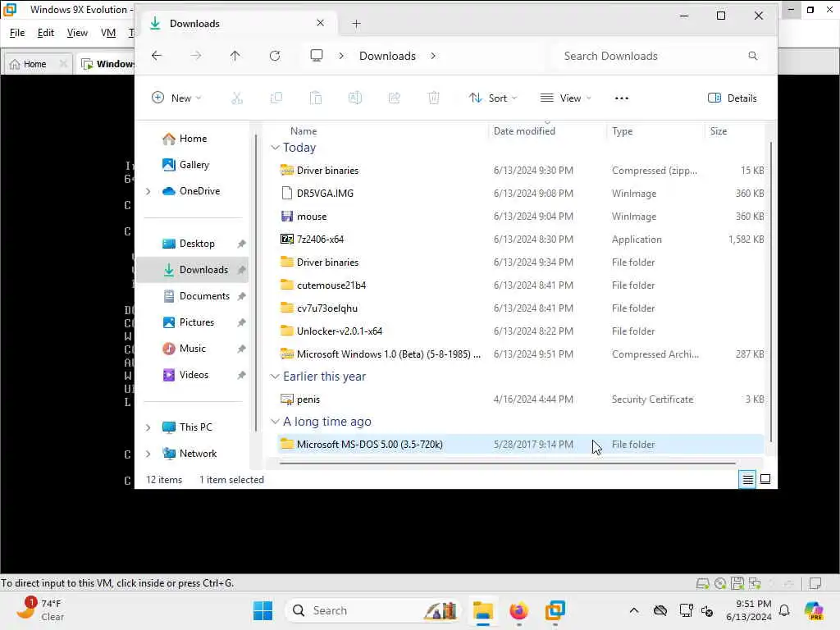The height and width of the screenshot is (630, 840).
Task: Toggle the Details pane
Action: tap(733, 98)
